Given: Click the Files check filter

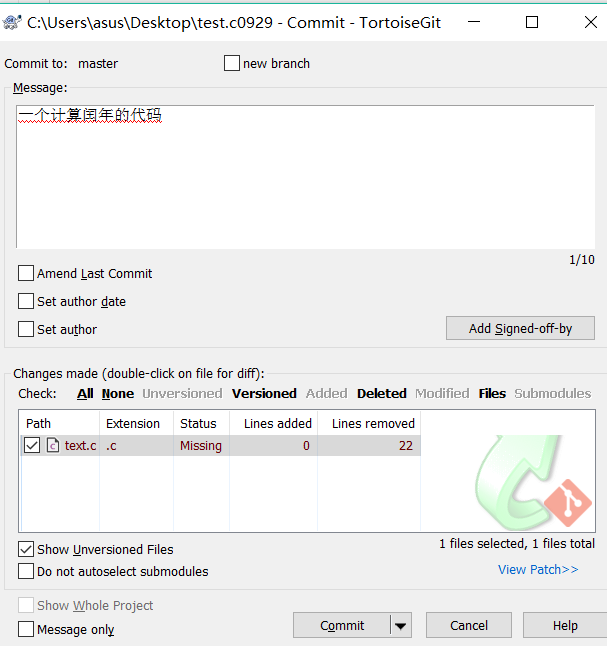Looking at the screenshot, I should [x=492, y=393].
